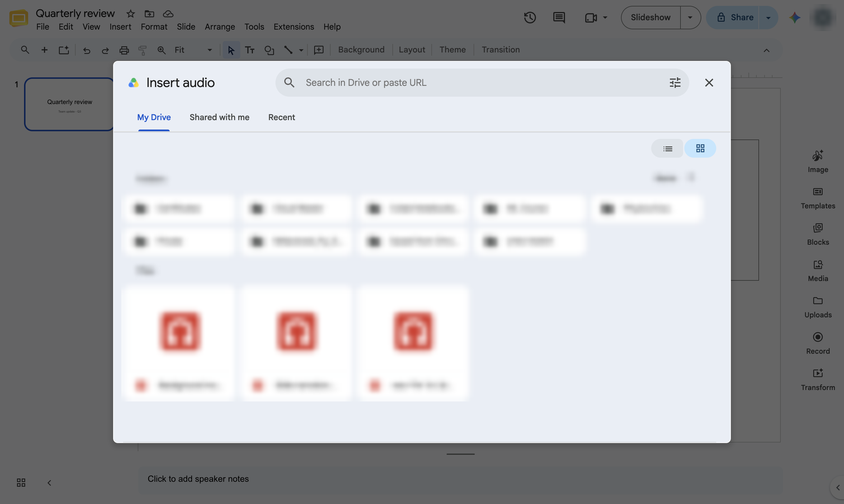Switch to grid view in dialog

(700, 148)
